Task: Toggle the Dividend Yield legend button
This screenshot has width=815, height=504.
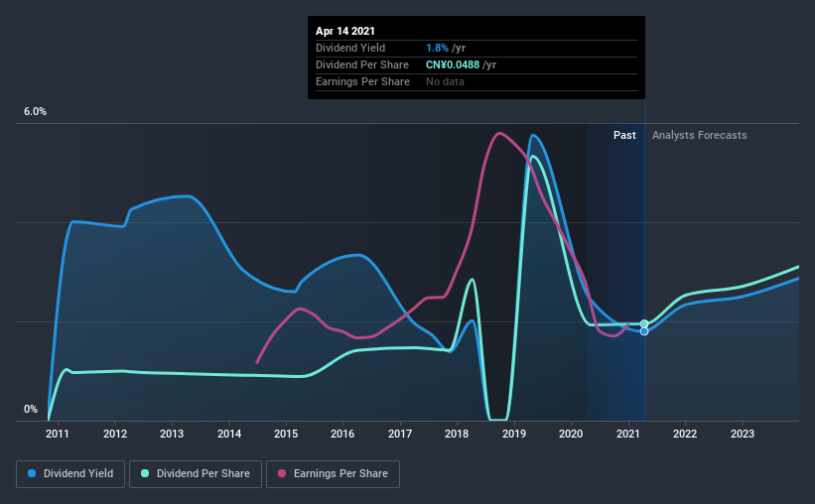Action: coord(70,474)
